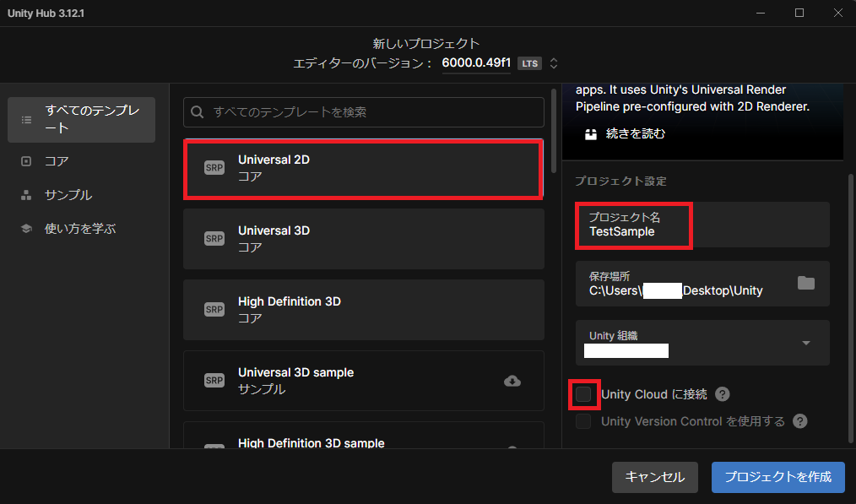856x504 pixels.
Task: Click the プロジェクト設定 heading text
Action: (x=620, y=182)
